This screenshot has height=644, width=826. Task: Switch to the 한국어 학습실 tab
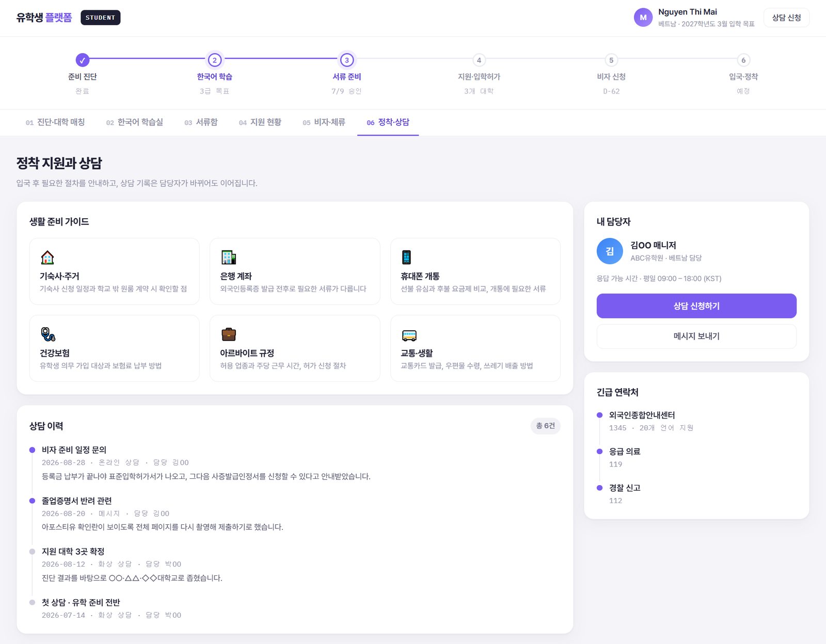coord(134,122)
